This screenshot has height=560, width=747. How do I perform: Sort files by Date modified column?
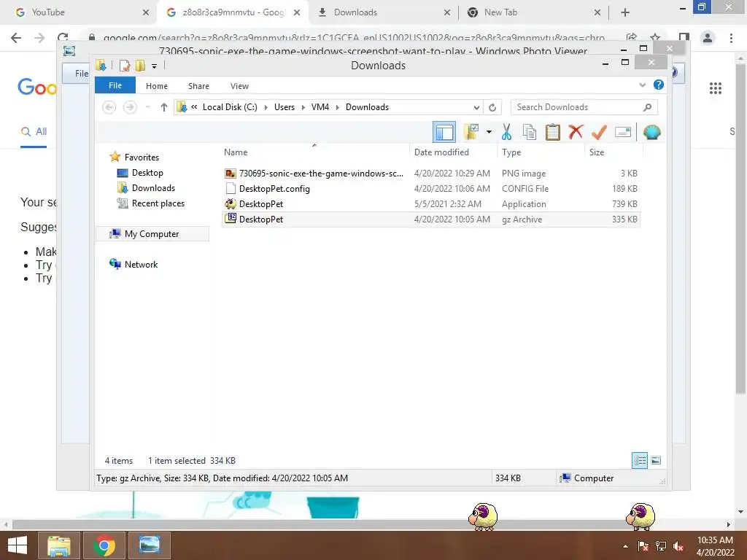click(x=441, y=152)
